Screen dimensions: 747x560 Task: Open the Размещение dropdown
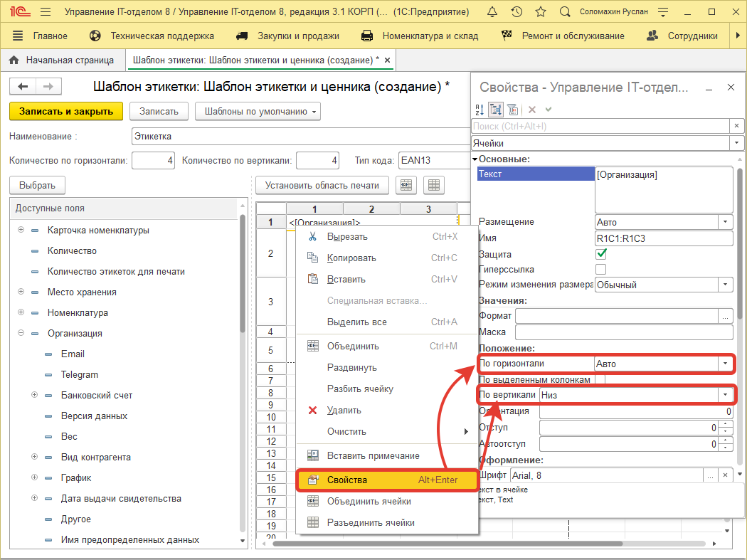(x=725, y=222)
